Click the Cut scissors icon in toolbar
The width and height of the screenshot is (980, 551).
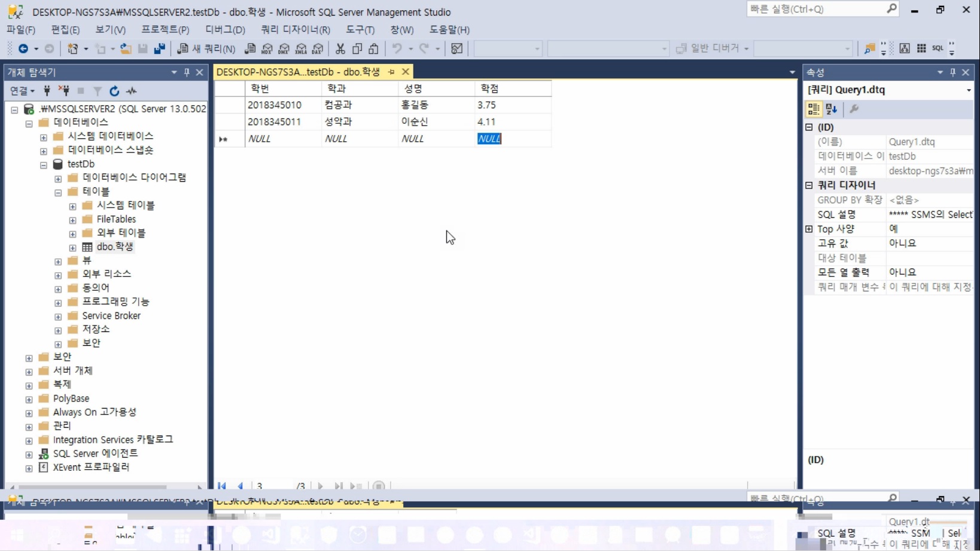pyautogui.click(x=340, y=48)
